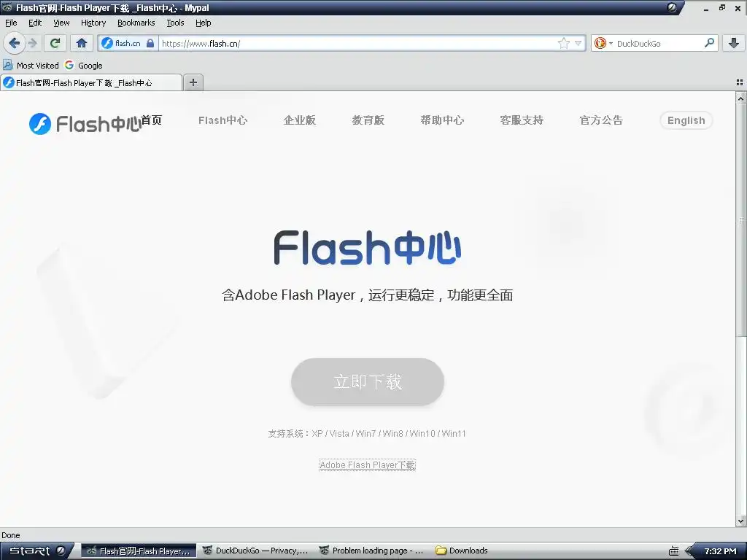Open the tab groups grid icon
The image size is (747, 560).
pyautogui.click(x=740, y=82)
